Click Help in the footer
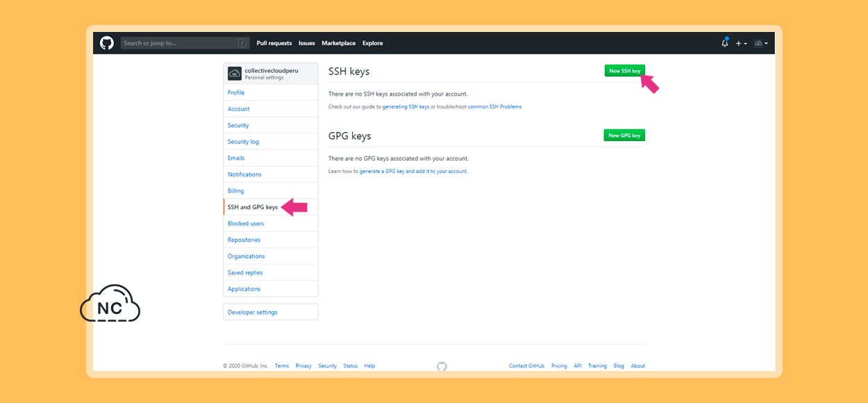This screenshot has height=403, width=868. click(x=369, y=366)
